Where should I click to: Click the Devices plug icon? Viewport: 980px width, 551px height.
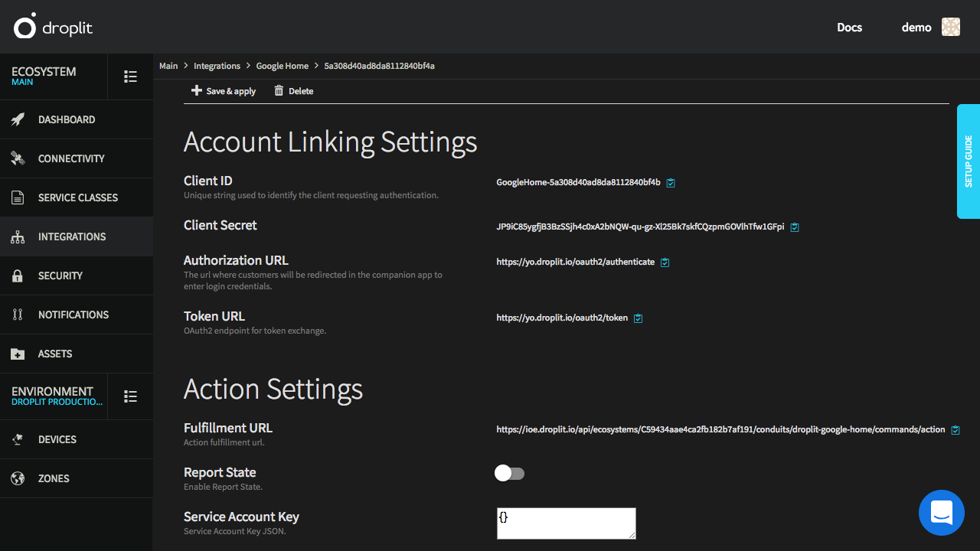tap(18, 439)
